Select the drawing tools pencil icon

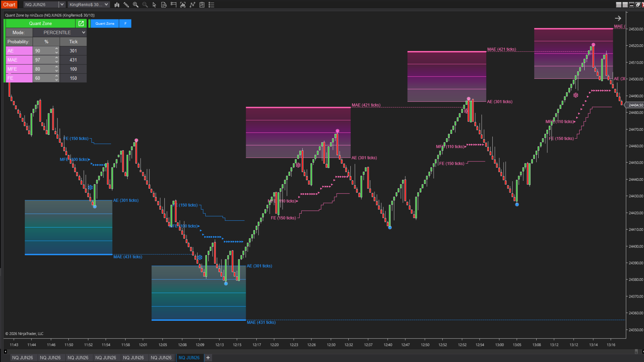126,5
